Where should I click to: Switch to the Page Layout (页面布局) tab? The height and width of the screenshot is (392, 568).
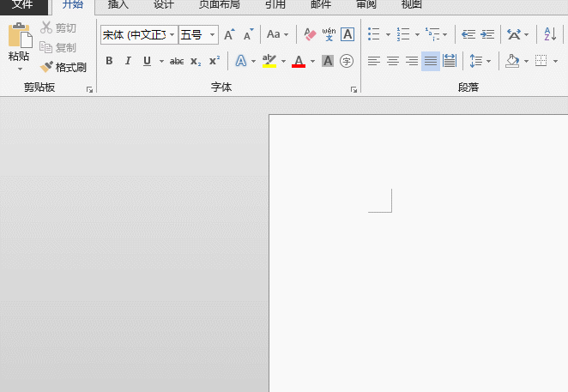(220, 4)
